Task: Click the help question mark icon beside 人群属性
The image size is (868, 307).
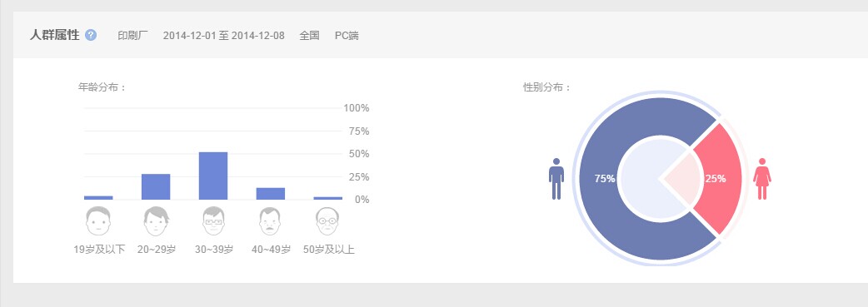Action: pyautogui.click(x=92, y=36)
